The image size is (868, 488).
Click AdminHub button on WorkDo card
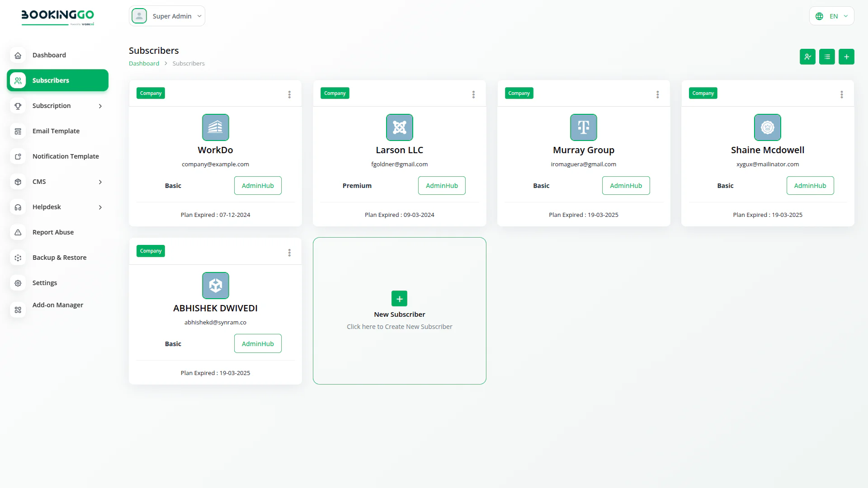click(x=258, y=186)
